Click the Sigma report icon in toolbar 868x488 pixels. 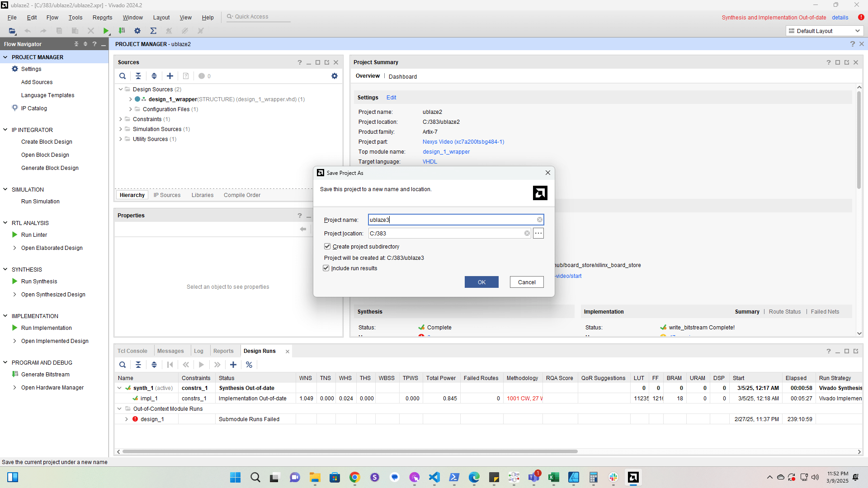(x=153, y=31)
